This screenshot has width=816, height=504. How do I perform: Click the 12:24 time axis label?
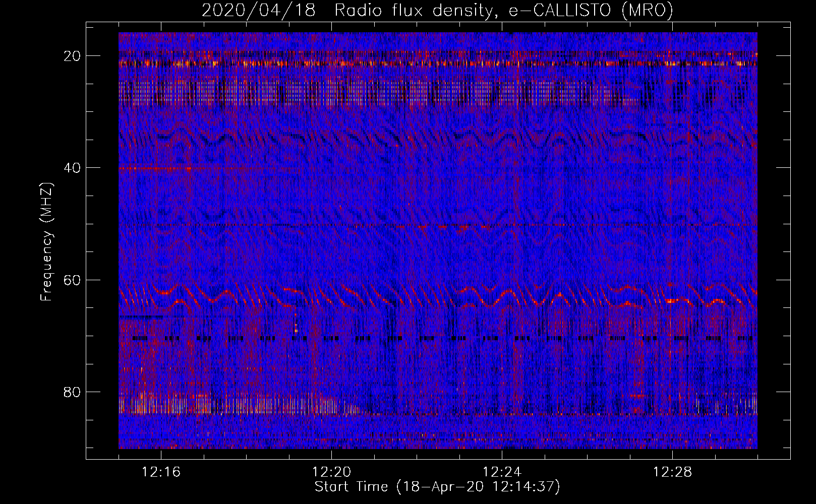tap(502, 472)
